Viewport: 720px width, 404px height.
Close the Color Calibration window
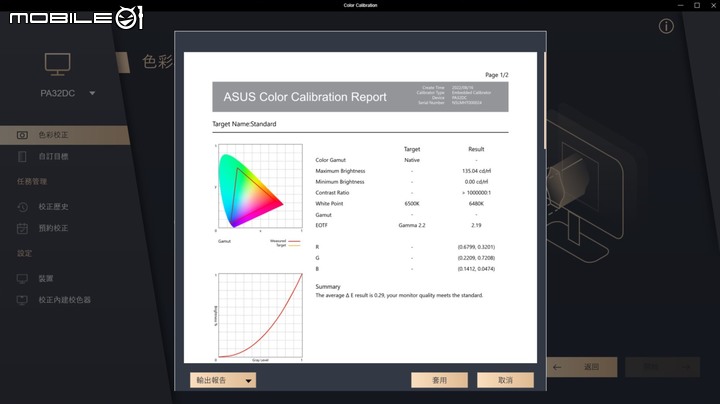pos(713,5)
